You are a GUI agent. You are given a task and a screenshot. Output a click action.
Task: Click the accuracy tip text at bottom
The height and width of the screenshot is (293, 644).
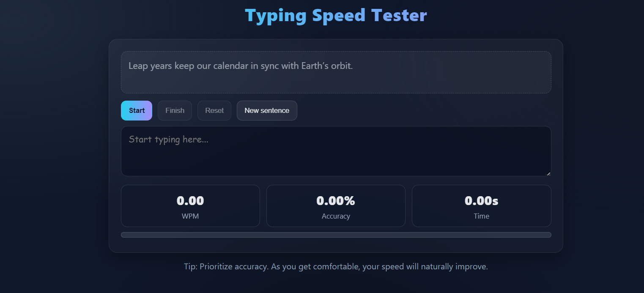336,266
